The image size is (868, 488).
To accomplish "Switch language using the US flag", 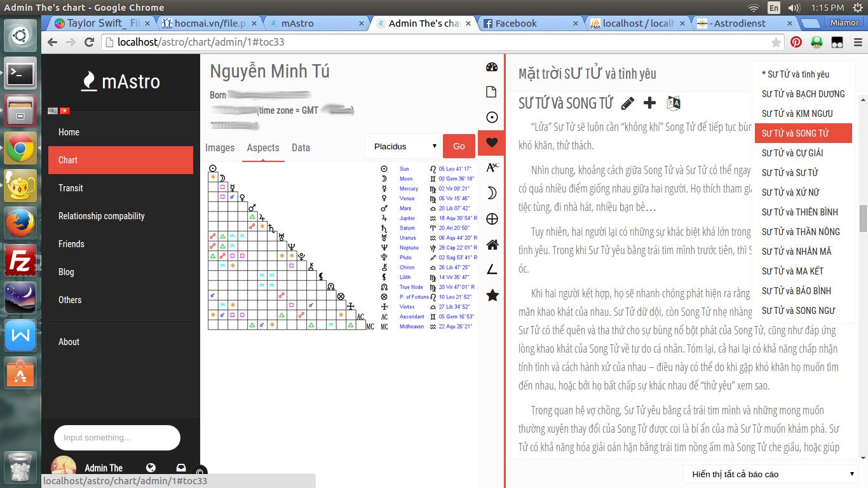I will pos(53,111).
